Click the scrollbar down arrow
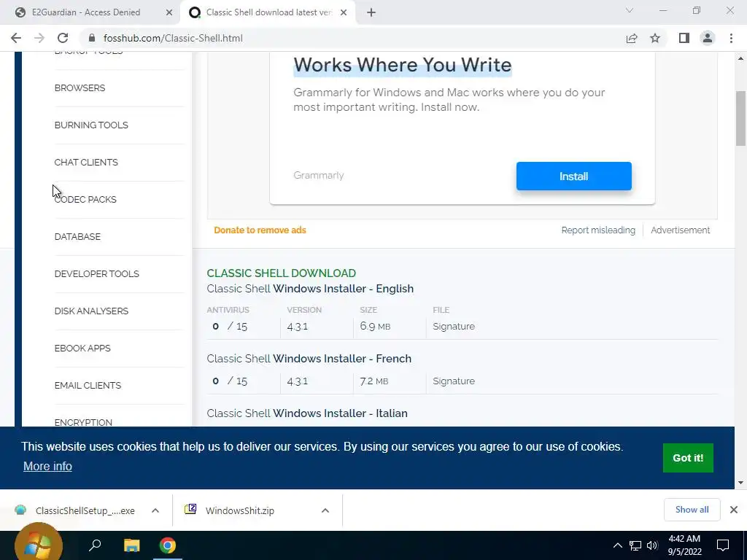The height and width of the screenshot is (560, 747). (740, 483)
